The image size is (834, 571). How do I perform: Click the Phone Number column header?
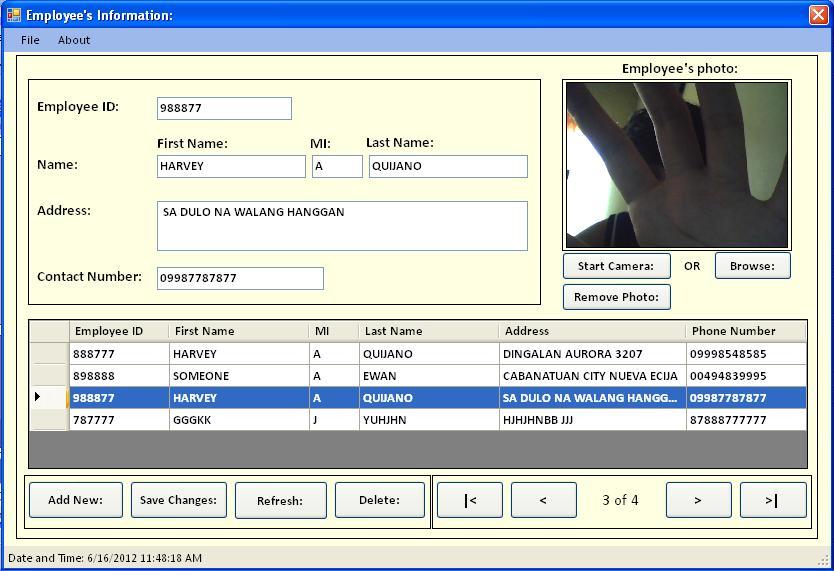pyautogui.click(x=746, y=331)
